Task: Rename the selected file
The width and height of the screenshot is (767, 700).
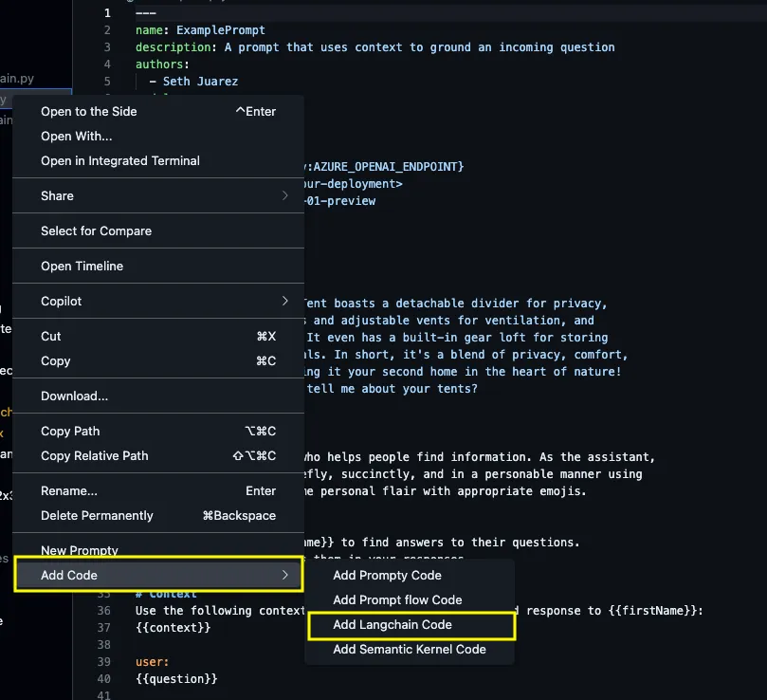Action: (x=69, y=490)
